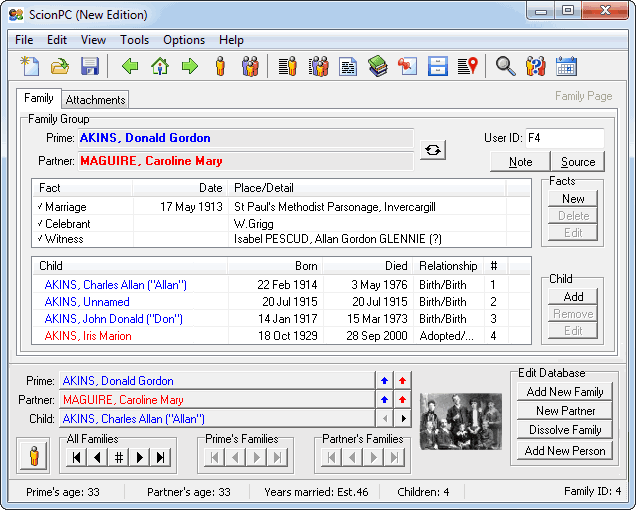Click Add in the Child group
The image size is (636, 510).
pyautogui.click(x=573, y=297)
